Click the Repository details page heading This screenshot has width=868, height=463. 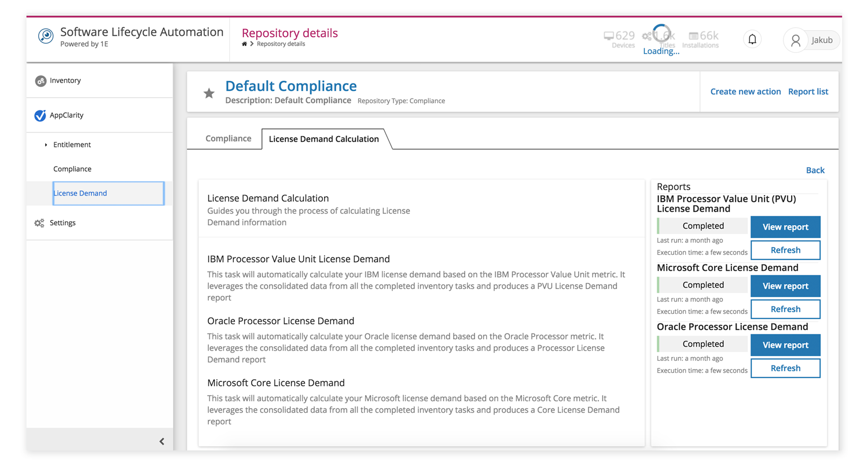pyautogui.click(x=290, y=33)
